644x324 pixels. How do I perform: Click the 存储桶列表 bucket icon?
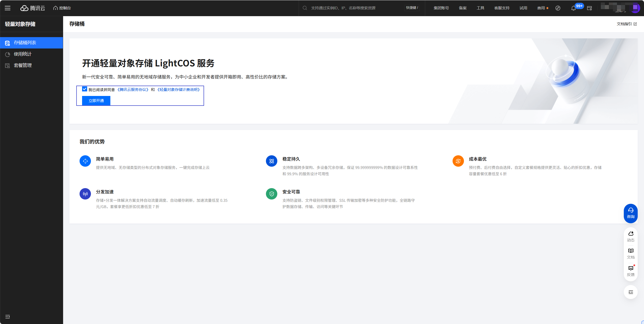(x=8, y=43)
